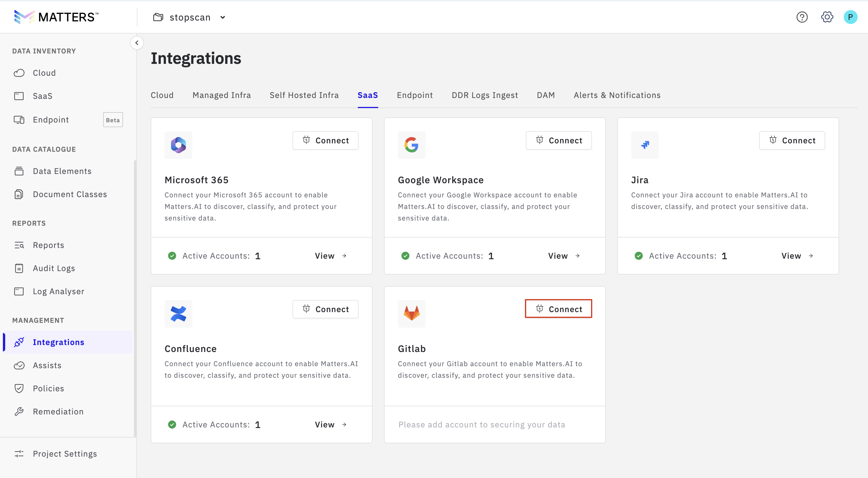View Google Workspace active accounts
868x478 pixels.
click(564, 256)
